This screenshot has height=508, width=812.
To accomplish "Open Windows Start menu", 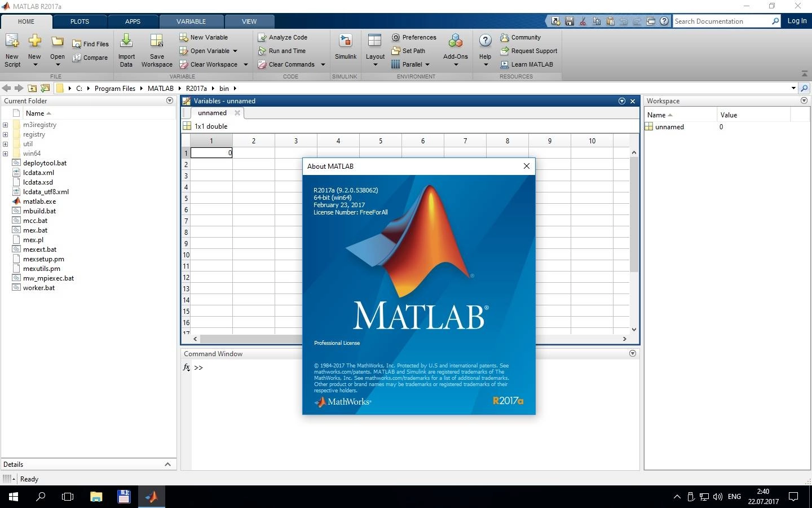I will pyautogui.click(x=14, y=497).
